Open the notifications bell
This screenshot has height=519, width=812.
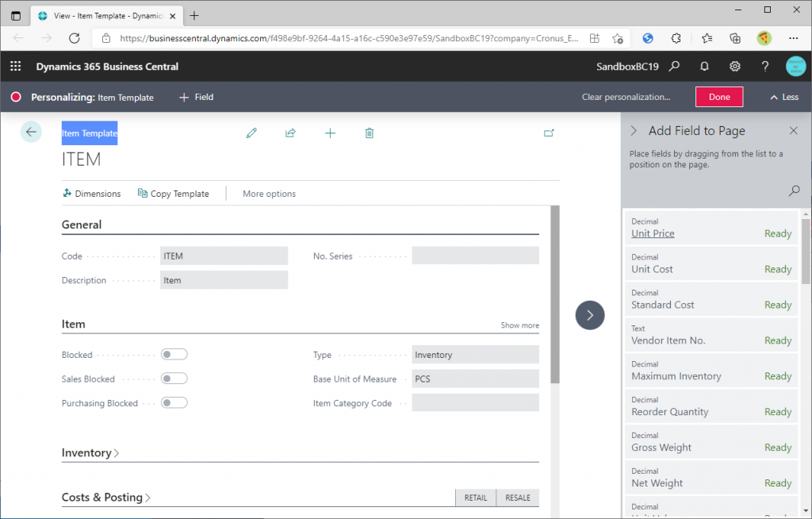point(704,67)
